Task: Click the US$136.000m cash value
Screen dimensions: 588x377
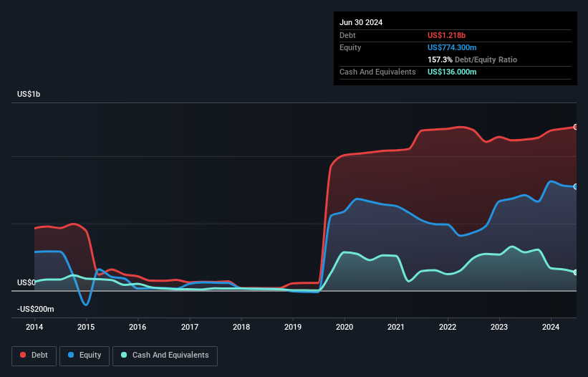Action: (x=452, y=72)
